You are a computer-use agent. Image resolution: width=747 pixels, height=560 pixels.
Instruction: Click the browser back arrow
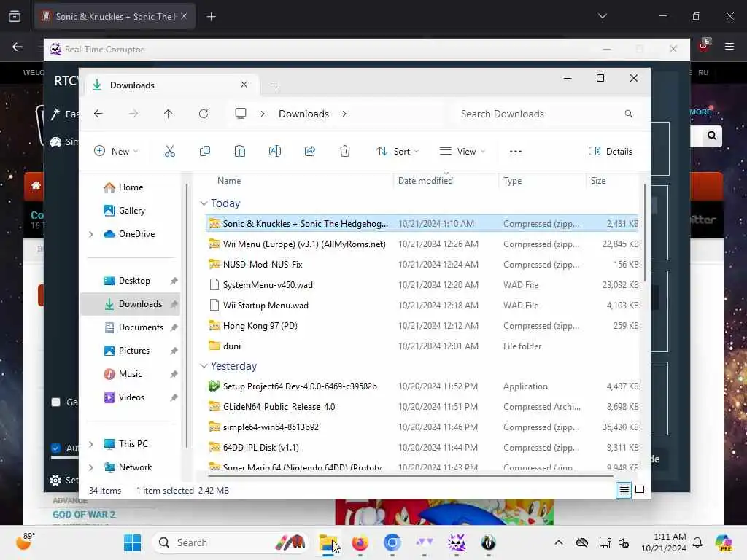click(x=18, y=47)
